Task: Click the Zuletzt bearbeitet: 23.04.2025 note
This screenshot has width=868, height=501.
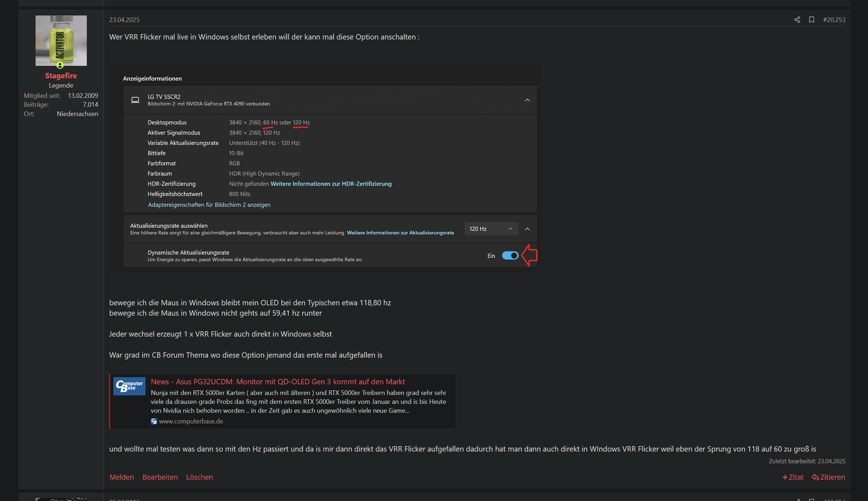Action: click(x=807, y=461)
